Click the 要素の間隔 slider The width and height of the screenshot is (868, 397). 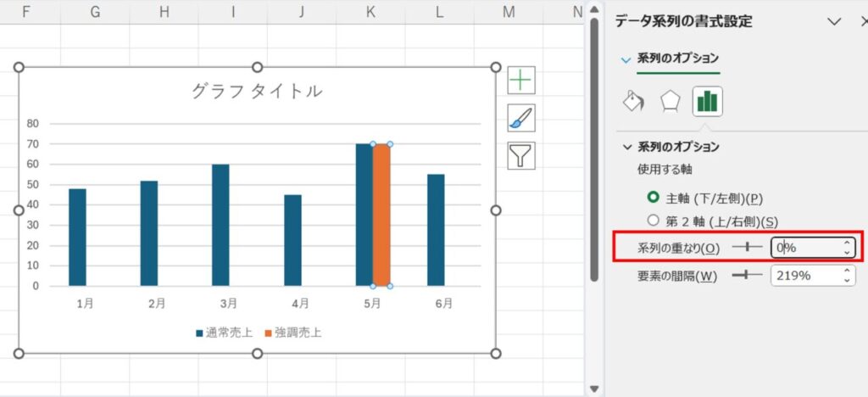747,275
